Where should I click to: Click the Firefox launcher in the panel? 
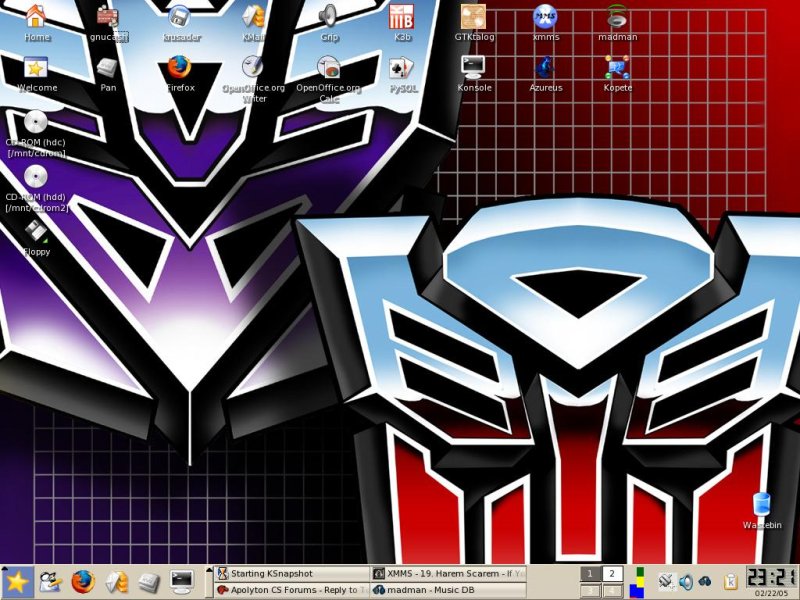coord(83,581)
